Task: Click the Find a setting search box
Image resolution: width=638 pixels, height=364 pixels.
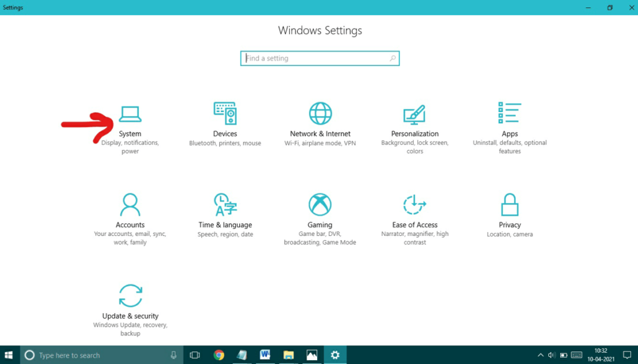Action: [320, 58]
